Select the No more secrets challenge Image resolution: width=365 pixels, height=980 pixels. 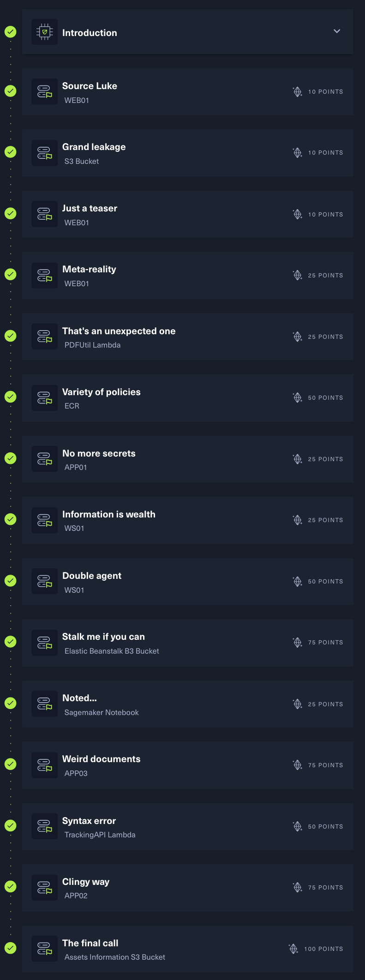coord(99,453)
